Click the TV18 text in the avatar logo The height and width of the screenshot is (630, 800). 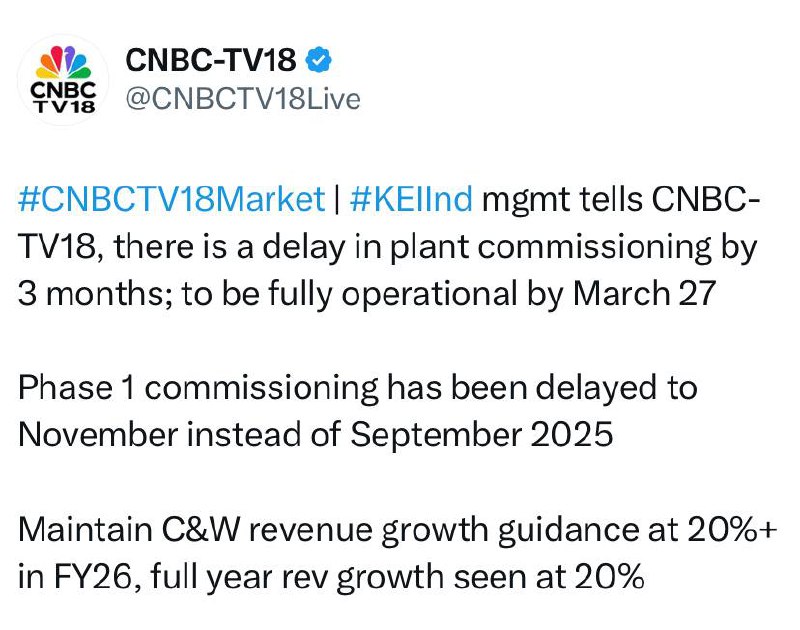(x=62, y=107)
